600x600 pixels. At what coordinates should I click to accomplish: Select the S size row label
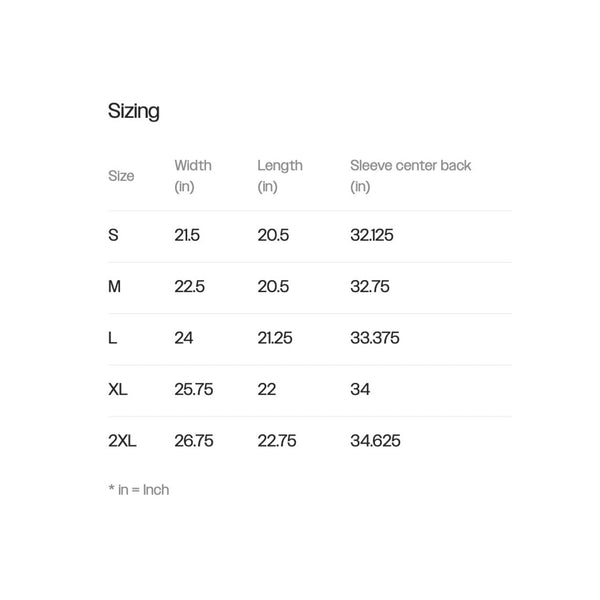tap(113, 235)
